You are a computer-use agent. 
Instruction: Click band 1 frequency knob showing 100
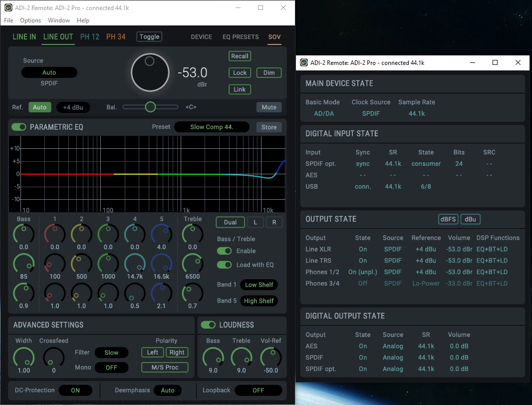54,263
